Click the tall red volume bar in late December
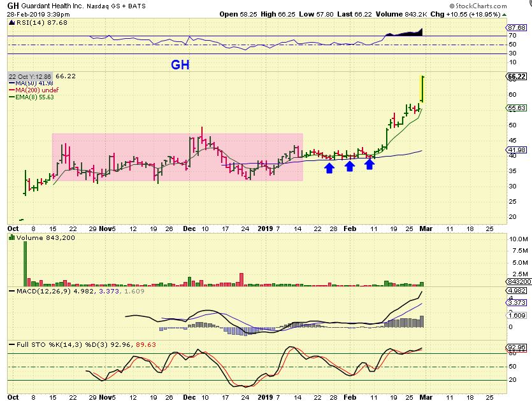 point(241,280)
